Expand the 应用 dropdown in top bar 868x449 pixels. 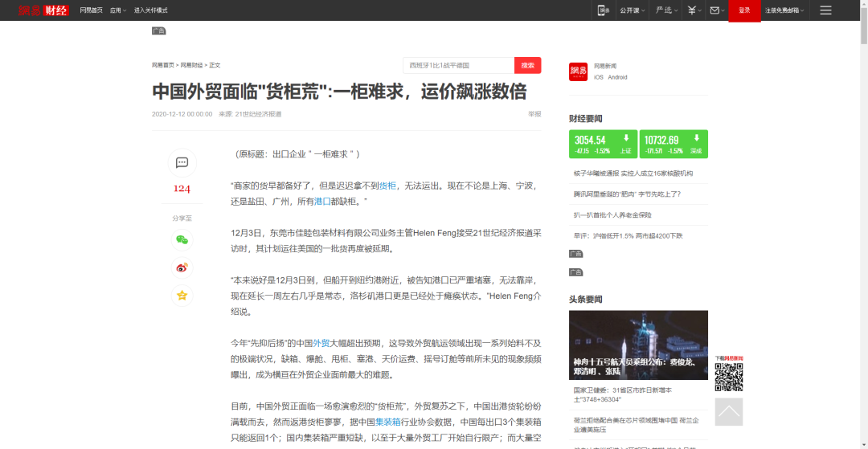coord(118,10)
